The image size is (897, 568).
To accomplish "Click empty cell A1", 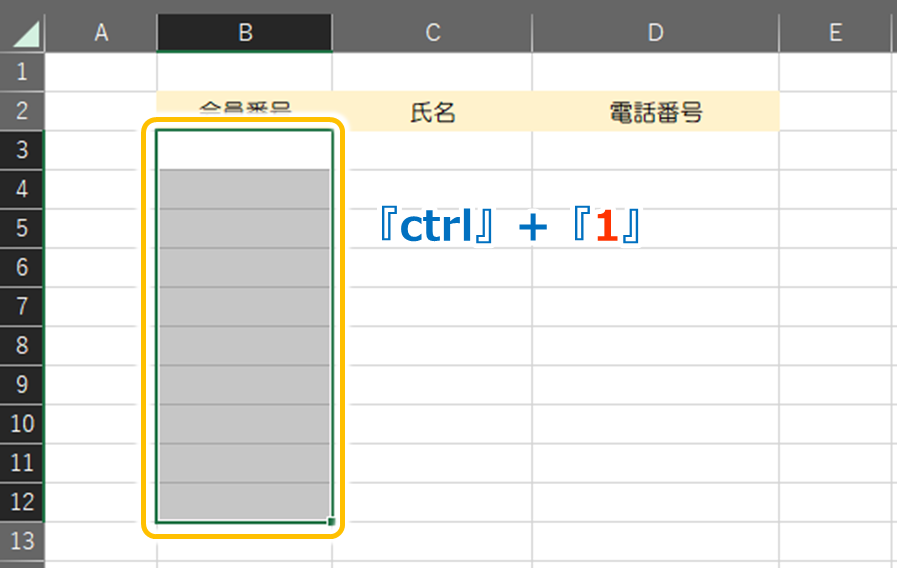I will (101, 72).
